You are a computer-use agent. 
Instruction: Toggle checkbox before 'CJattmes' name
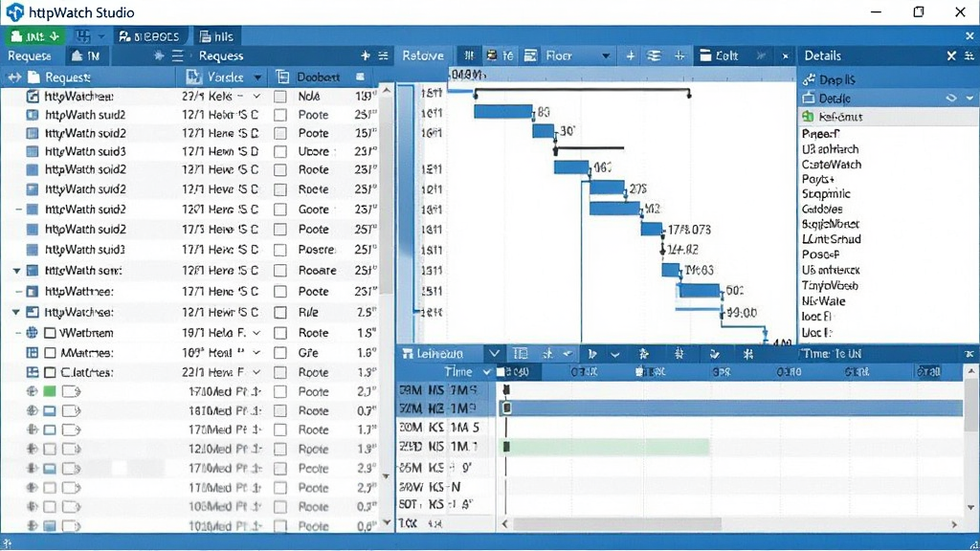tap(51, 372)
